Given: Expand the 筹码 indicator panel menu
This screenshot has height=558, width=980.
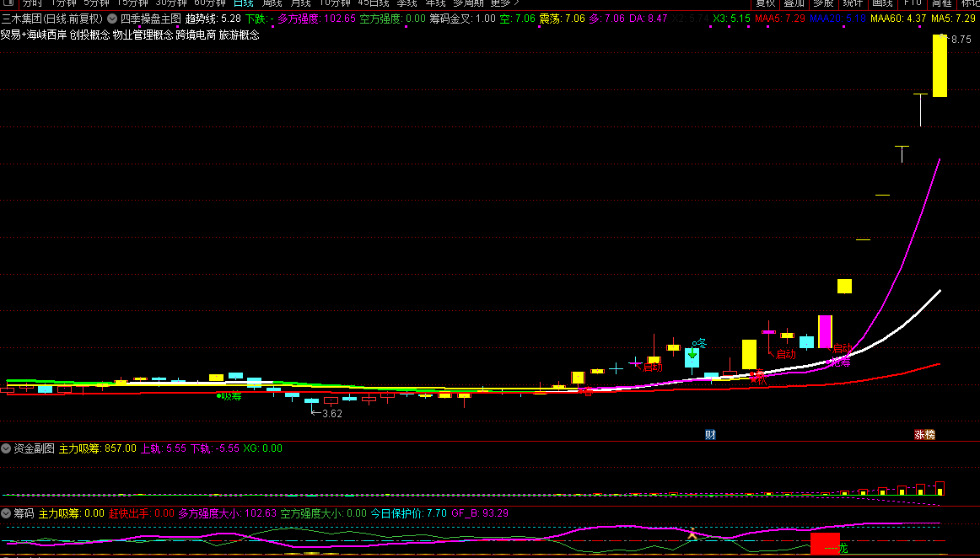Looking at the screenshot, I should [6, 512].
